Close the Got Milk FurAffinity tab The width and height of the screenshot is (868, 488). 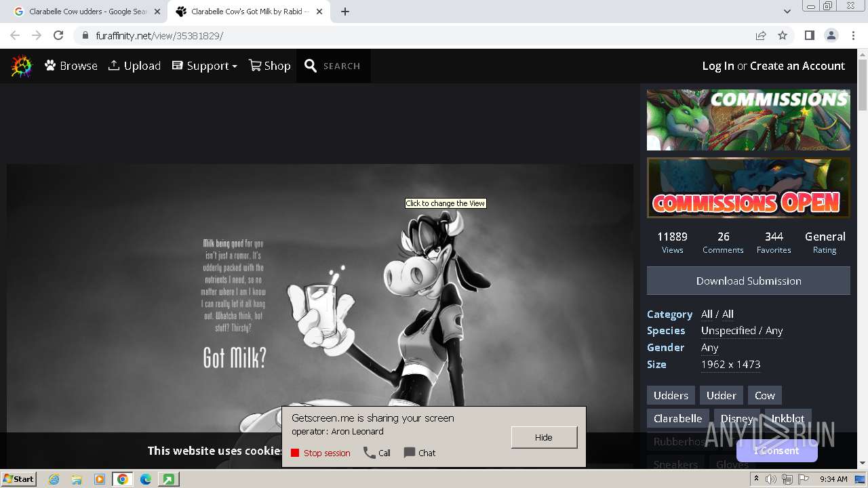tap(319, 12)
